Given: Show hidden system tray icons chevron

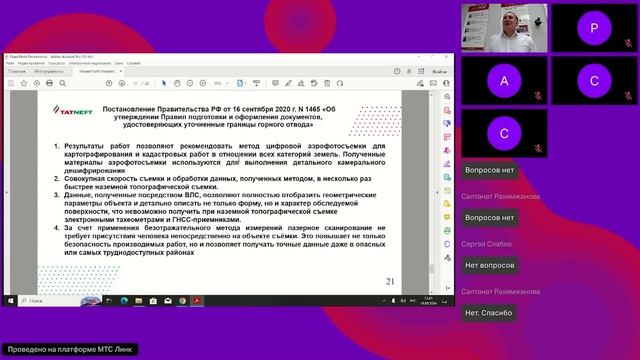Looking at the screenshot, I should point(384,301).
